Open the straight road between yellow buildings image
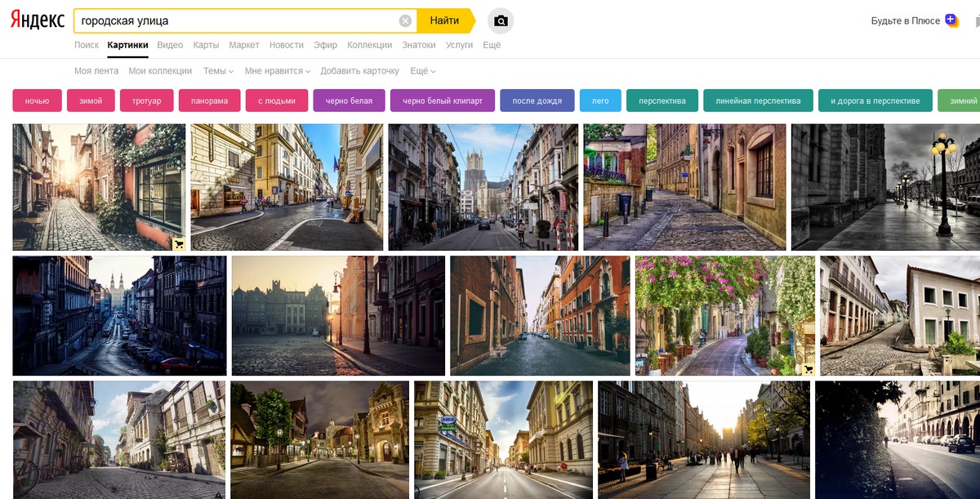 click(x=503, y=440)
